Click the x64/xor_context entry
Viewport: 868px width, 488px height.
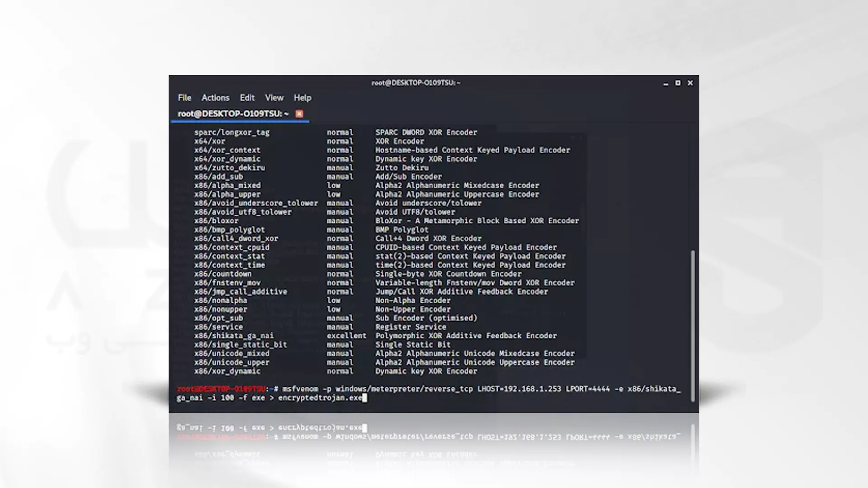coord(227,150)
